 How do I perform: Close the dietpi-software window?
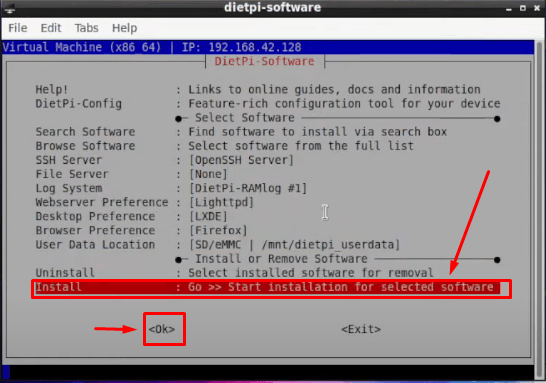click(537, 8)
